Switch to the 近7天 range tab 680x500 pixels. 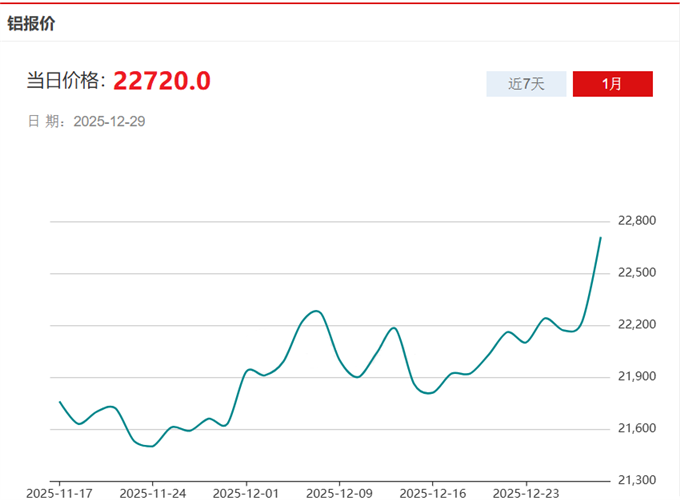(x=526, y=84)
